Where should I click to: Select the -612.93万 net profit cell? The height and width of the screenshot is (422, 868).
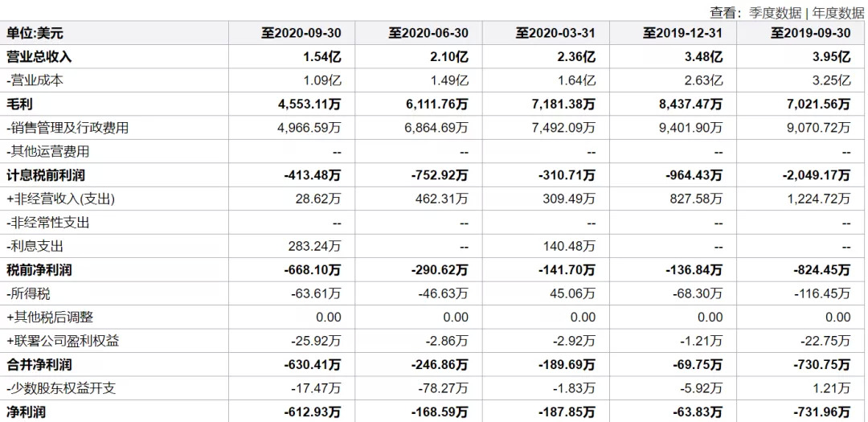[312, 412]
